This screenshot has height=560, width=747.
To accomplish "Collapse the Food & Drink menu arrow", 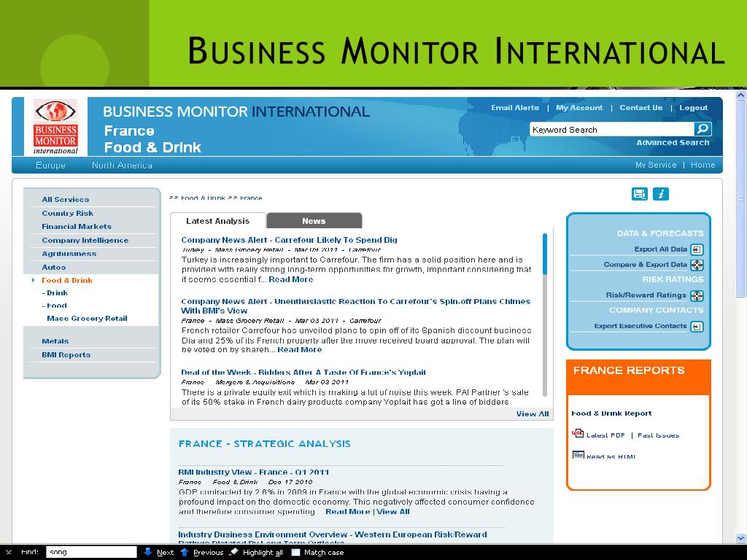I will pos(33,280).
